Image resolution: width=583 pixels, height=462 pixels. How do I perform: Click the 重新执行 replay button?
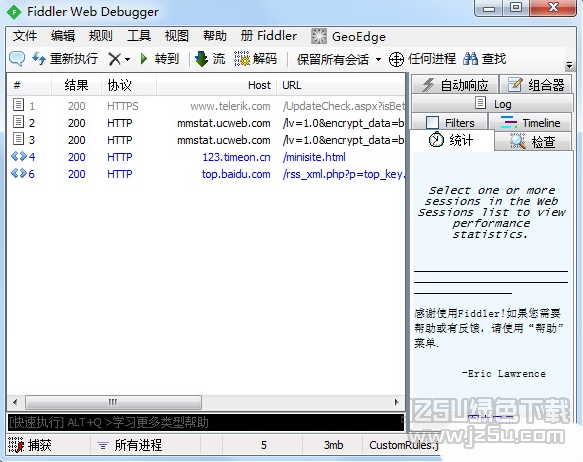[x=65, y=59]
